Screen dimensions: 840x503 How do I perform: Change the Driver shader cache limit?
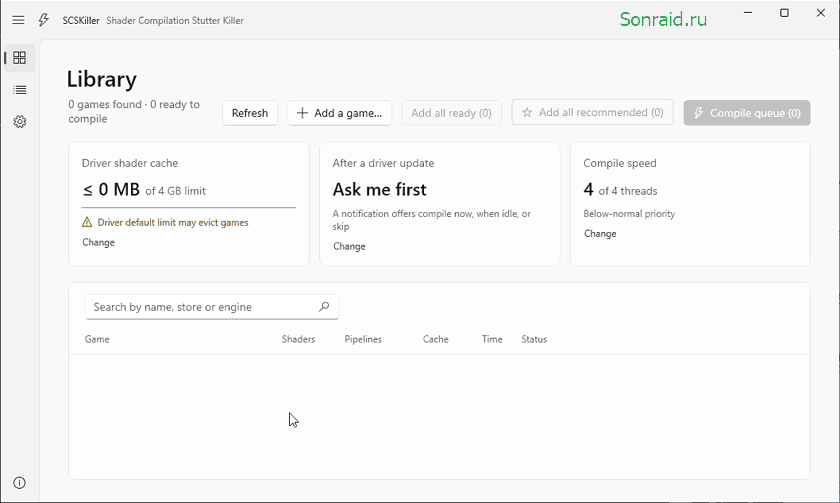click(x=99, y=242)
